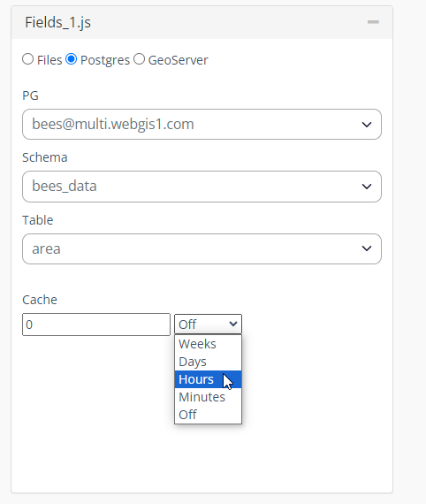Screen dimensions: 426x504
Task: Open the Schema bees_data dropdown
Action: 202,187
